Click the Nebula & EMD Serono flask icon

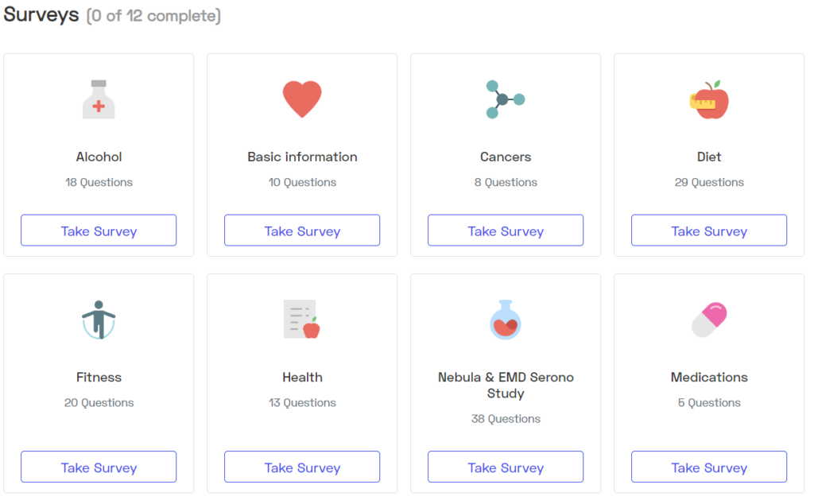click(x=506, y=320)
